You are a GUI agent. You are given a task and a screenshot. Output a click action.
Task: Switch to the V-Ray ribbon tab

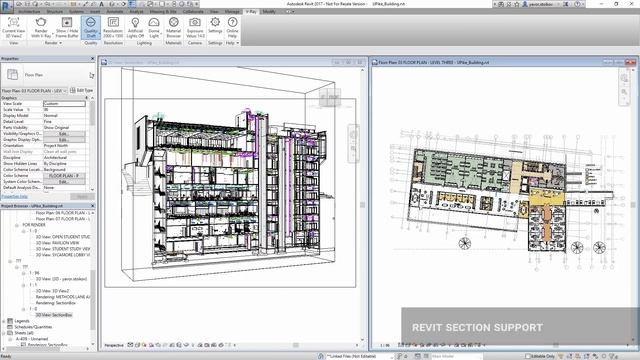pos(251,11)
